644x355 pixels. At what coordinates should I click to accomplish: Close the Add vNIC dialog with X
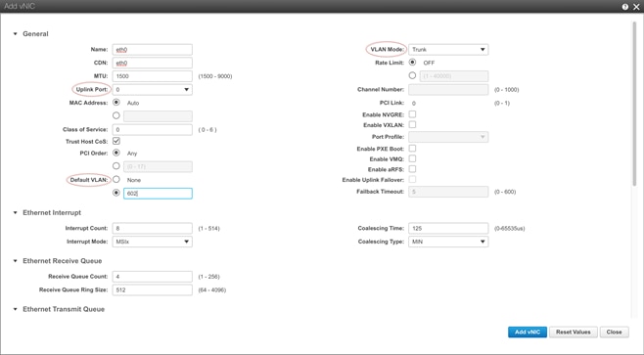[636, 7]
